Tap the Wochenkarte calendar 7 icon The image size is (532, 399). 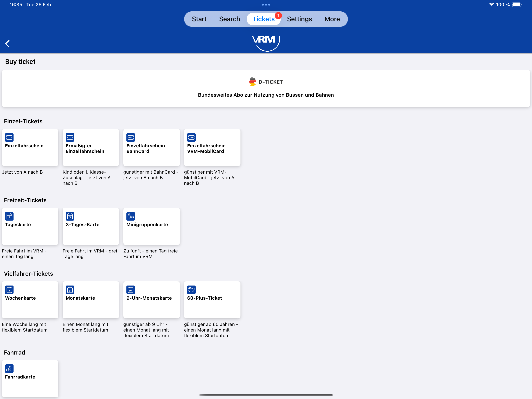click(9, 290)
